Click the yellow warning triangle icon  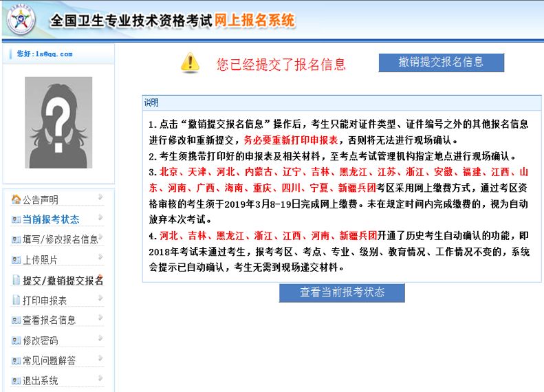(x=190, y=63)
